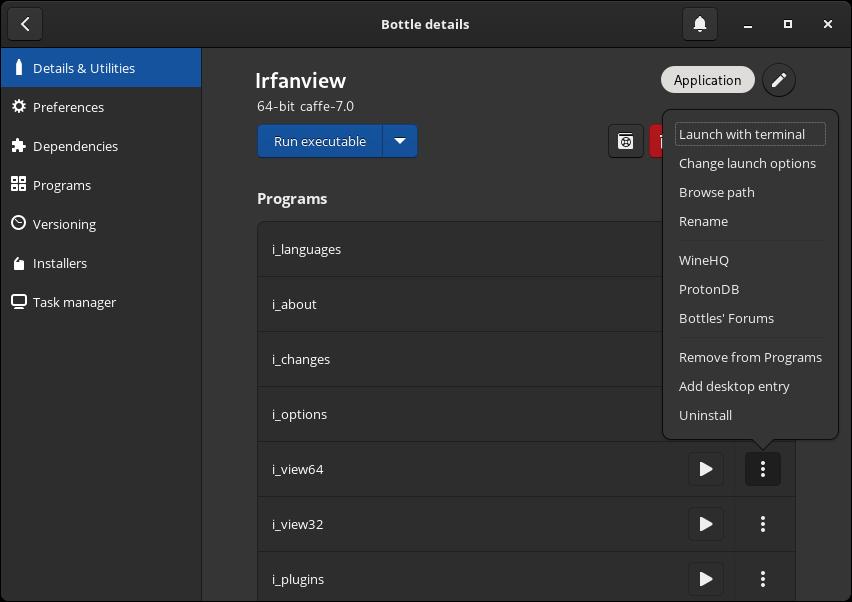
Task: Minimize the Bottle details window
Action: 748,24
